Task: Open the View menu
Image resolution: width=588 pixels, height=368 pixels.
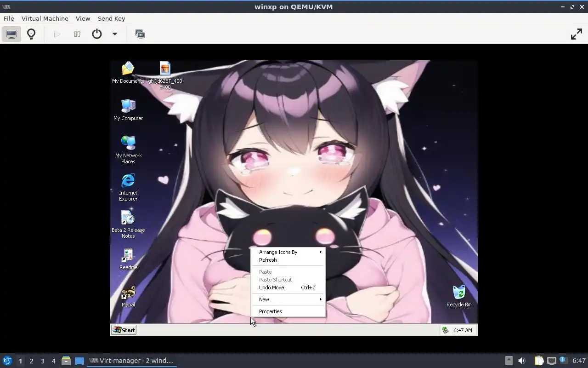Action: coord(83,18)
